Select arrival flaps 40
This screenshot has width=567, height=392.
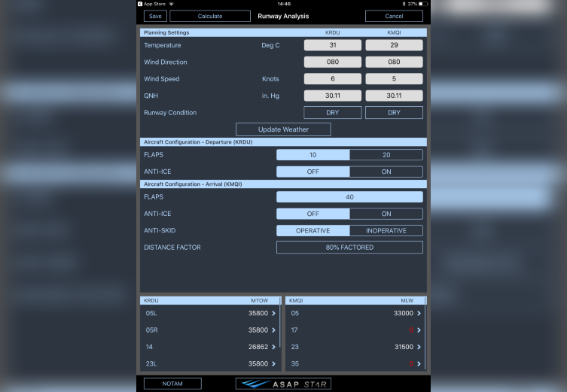349,197
